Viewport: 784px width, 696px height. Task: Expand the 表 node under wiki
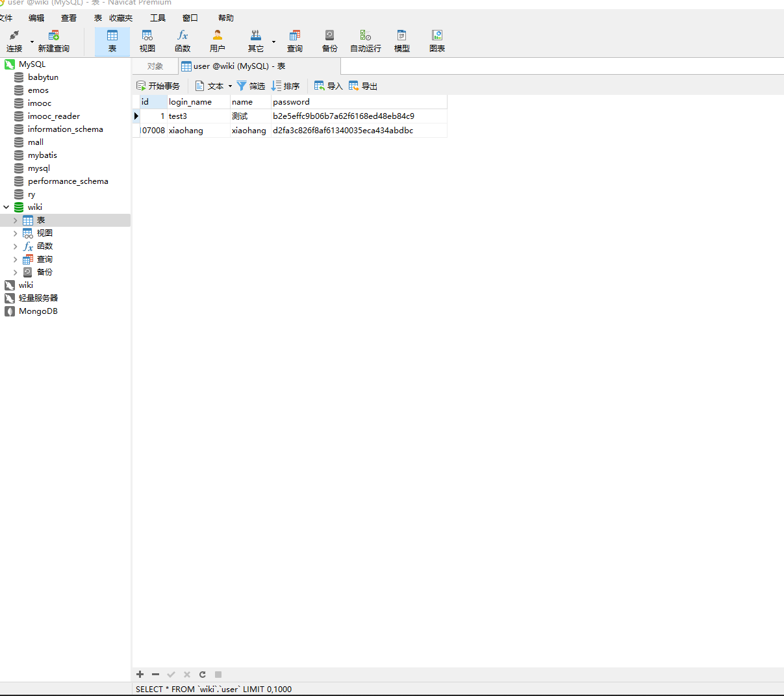[16, 220]
